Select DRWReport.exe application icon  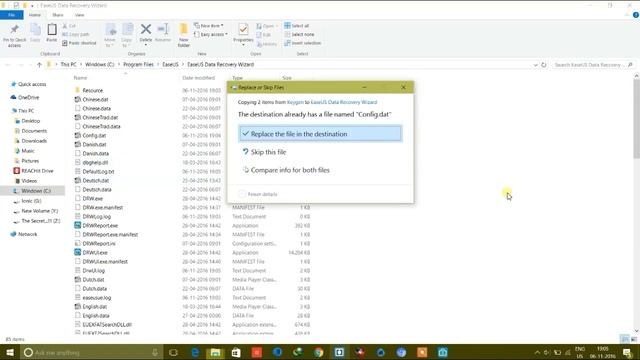78,225
